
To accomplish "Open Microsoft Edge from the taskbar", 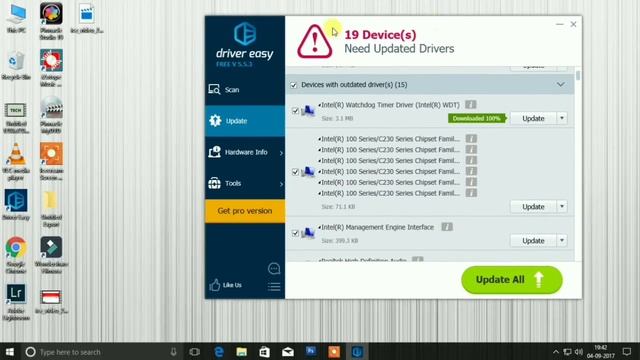I will tap(219, 352).
